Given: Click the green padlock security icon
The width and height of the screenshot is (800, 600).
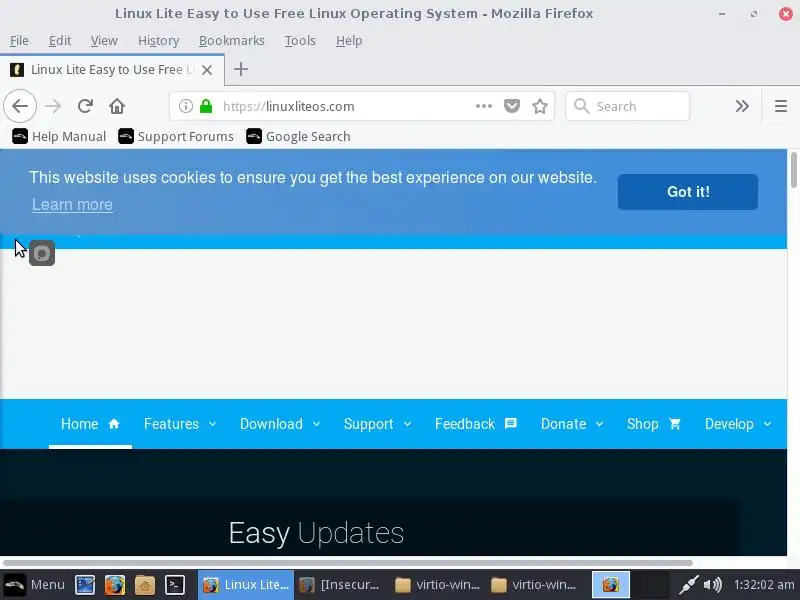Looking at the screenshot, I should pyautogui.click(x=206, y=106).
